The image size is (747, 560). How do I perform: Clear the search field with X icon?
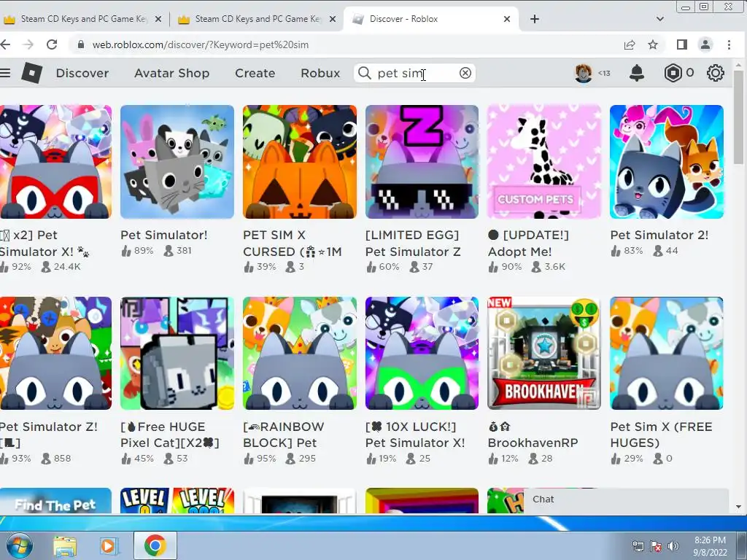pos(465,73)
